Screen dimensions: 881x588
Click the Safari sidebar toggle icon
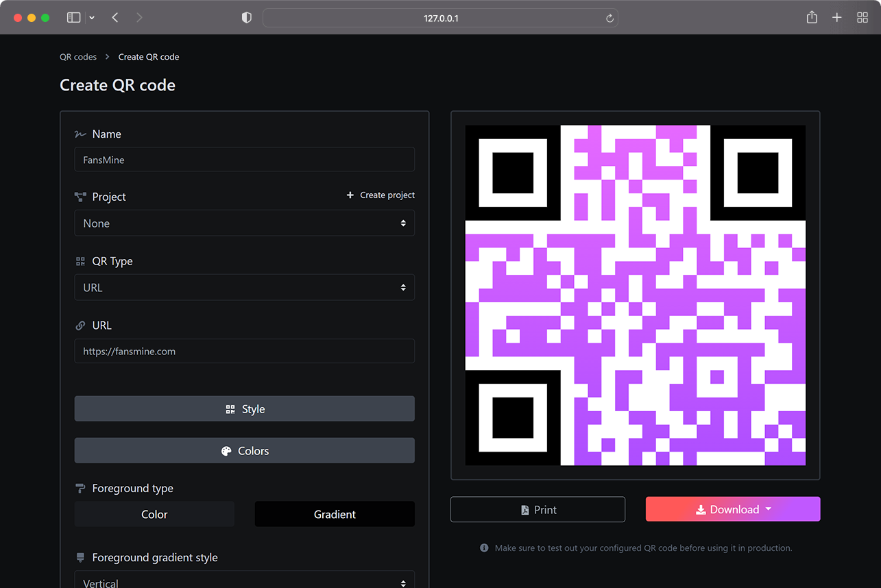tap(73, 18)
